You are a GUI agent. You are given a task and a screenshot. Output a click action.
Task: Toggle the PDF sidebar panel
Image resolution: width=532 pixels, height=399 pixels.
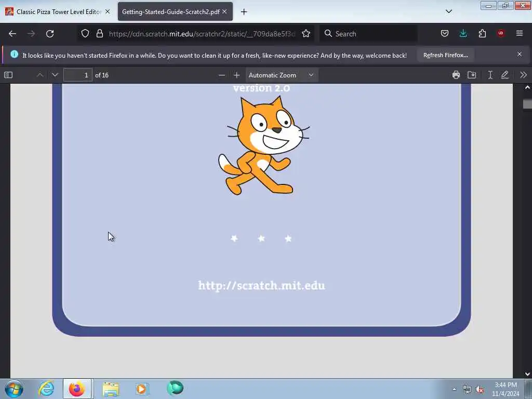(8, 75)
